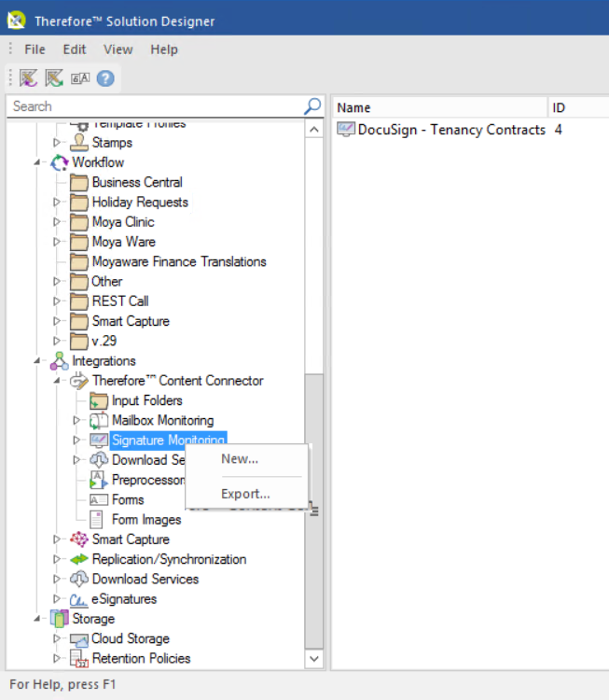Image resolution: width=609 pixels, height=700 pixels.
Task: Click the Forms icon
Action: tap(99, 500)
